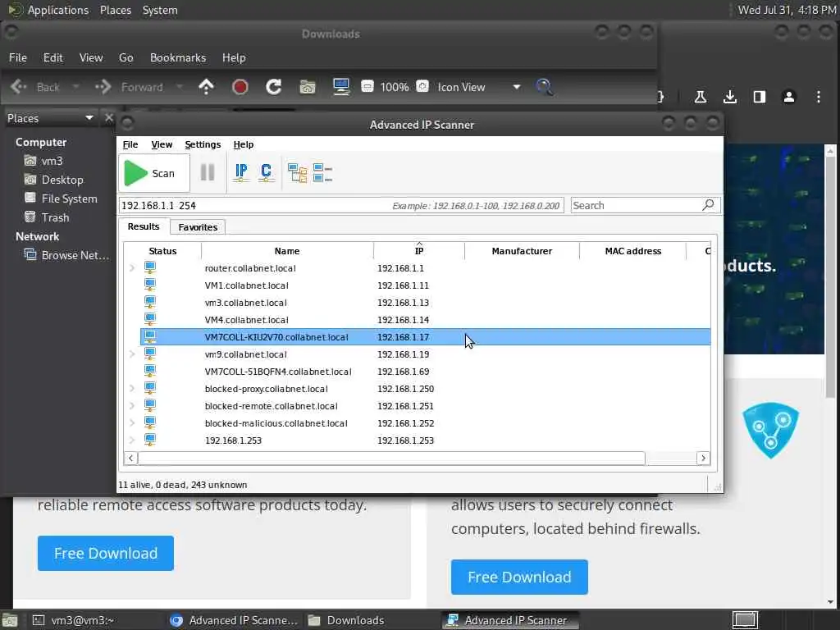Image resolution: width=840 pixels, height=630 pixels.
Task: Open the File menu in Downloads window
Action: tap(18, 57)
